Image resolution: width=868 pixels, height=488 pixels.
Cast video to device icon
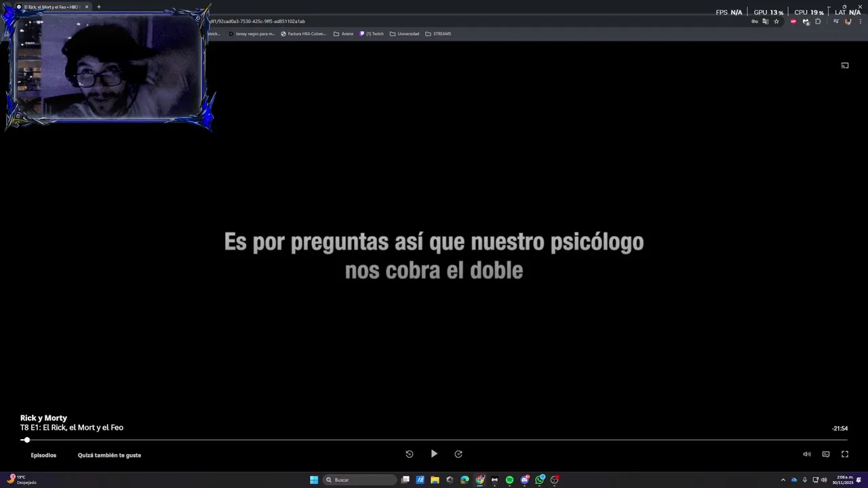tap(845, 66)
